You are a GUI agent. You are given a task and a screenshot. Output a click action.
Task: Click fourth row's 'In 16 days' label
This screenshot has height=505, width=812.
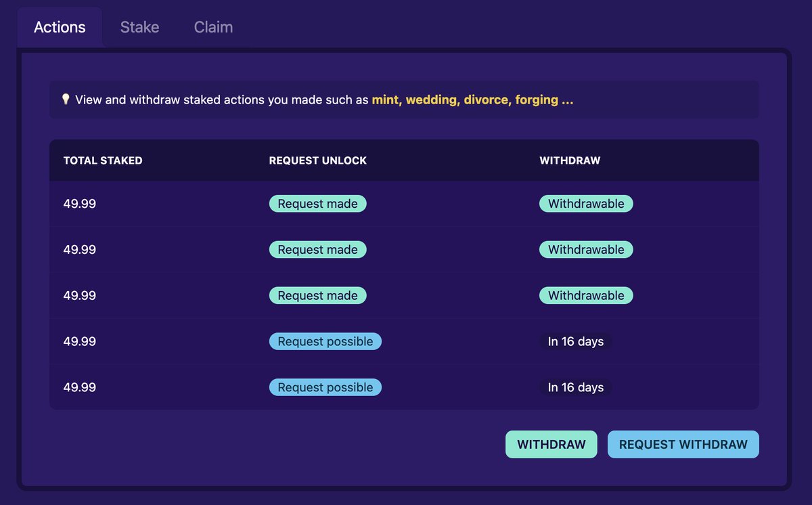pyautogui.click(x=576, y=342)
